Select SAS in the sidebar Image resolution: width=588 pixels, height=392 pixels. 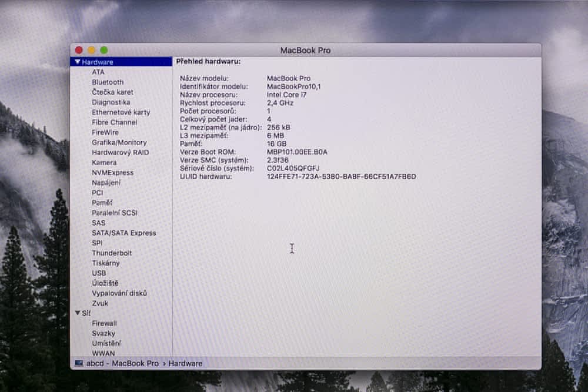[x=99, y=223]
